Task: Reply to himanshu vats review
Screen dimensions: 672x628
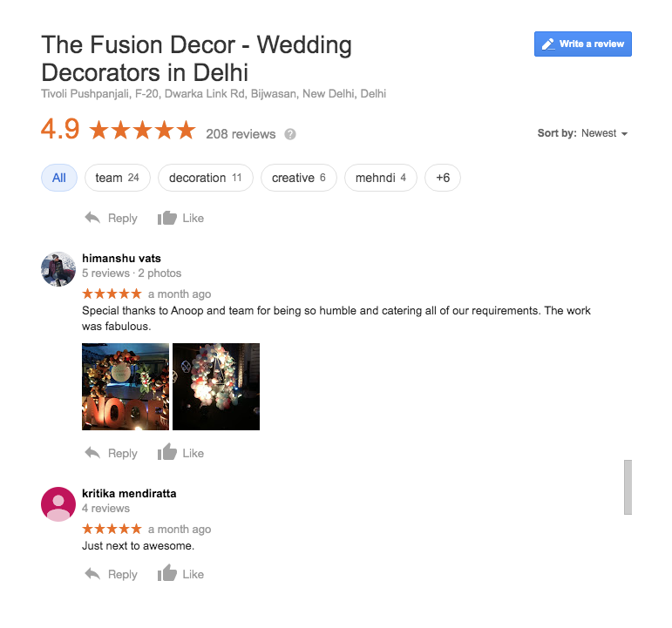Action: pos(111,453)
